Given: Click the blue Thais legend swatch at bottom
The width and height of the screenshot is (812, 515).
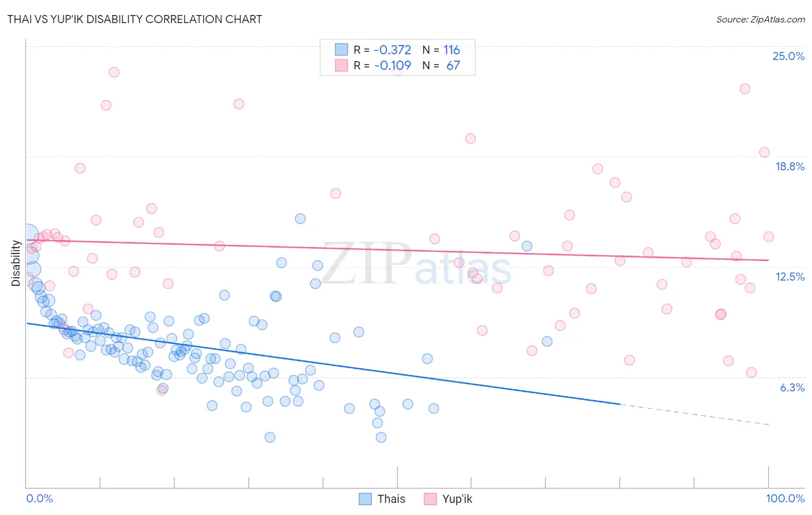Looking at the screenshot, I should [x=365, y=499].
